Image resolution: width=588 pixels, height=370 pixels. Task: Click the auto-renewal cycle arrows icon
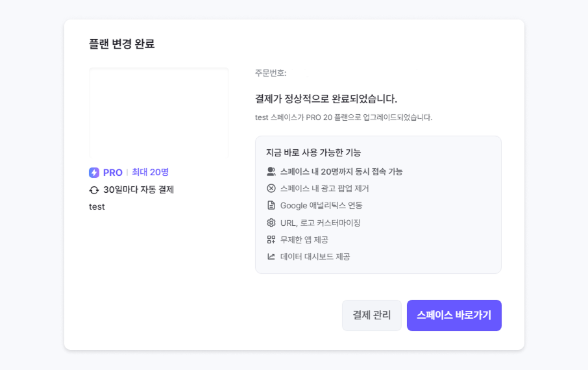pos(94,190)
